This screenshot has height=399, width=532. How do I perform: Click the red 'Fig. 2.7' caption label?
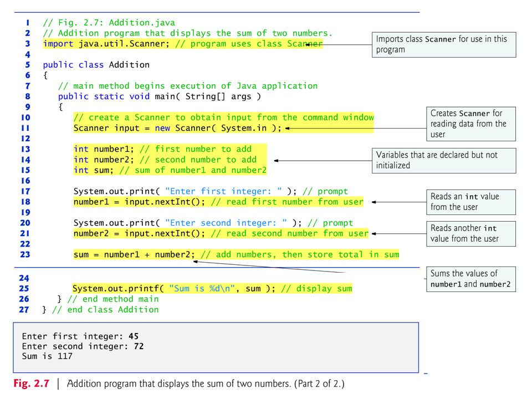[32, 383]
